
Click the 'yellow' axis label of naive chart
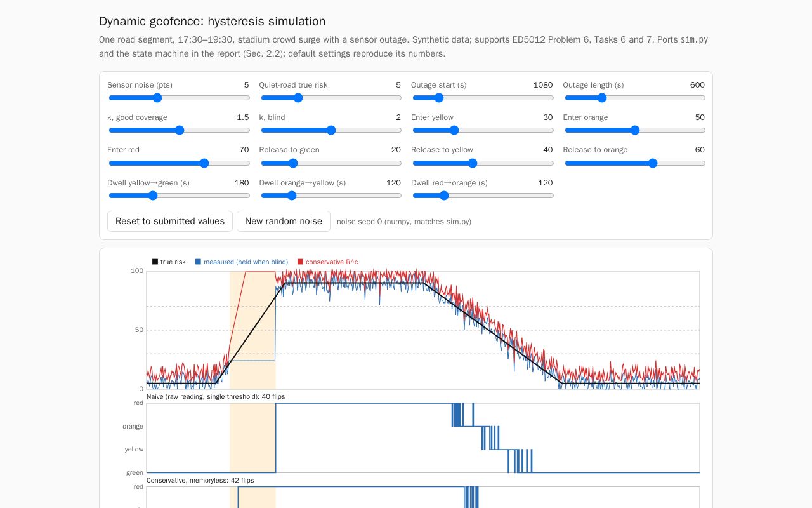(134, 449)
